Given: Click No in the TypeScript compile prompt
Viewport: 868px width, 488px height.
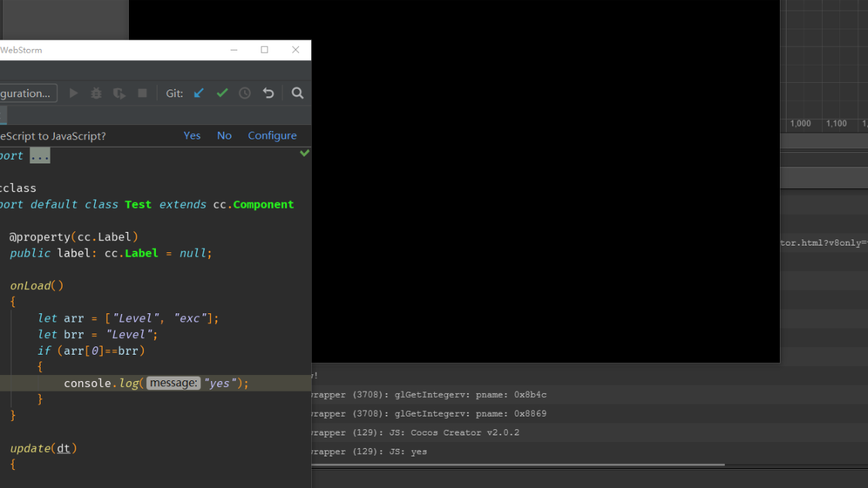Looking at the screenshot, I should pos(225,136).
